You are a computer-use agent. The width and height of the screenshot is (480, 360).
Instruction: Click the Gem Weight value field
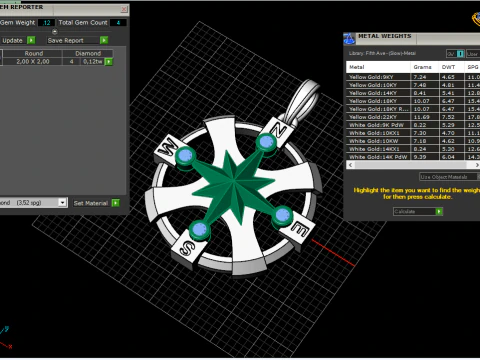point(46,23)
